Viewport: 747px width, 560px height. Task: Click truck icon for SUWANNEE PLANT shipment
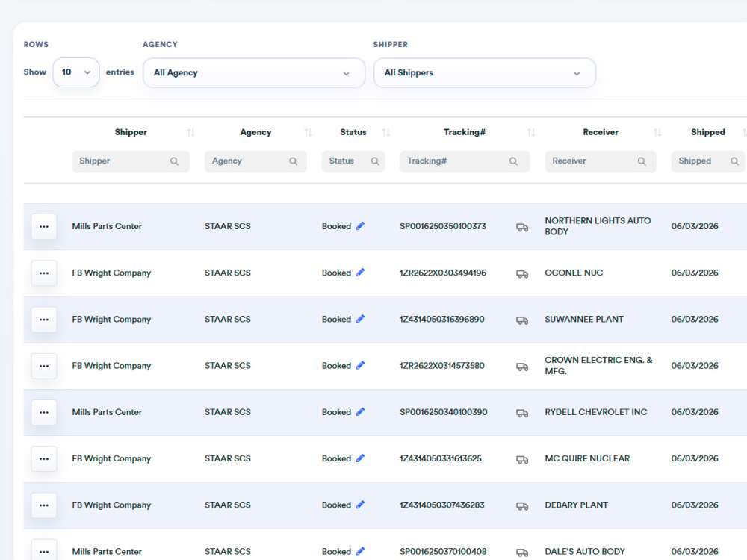pos(522,320)
